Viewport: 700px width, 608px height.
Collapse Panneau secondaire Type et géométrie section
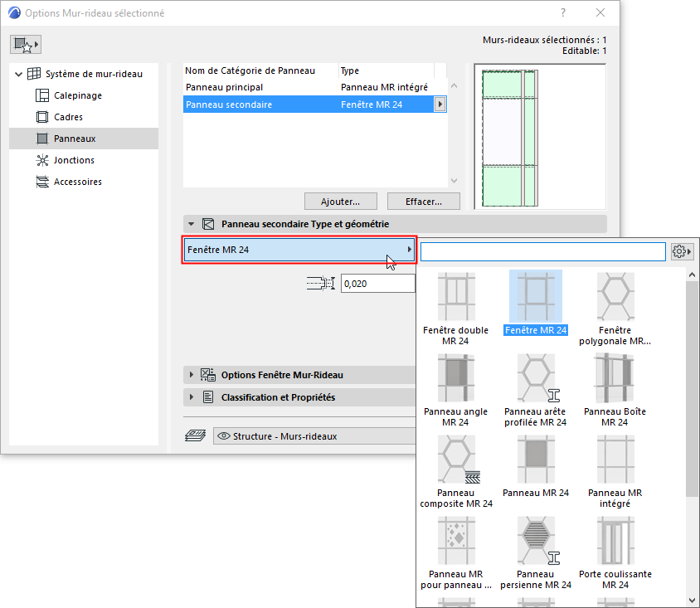click(191, 224)
